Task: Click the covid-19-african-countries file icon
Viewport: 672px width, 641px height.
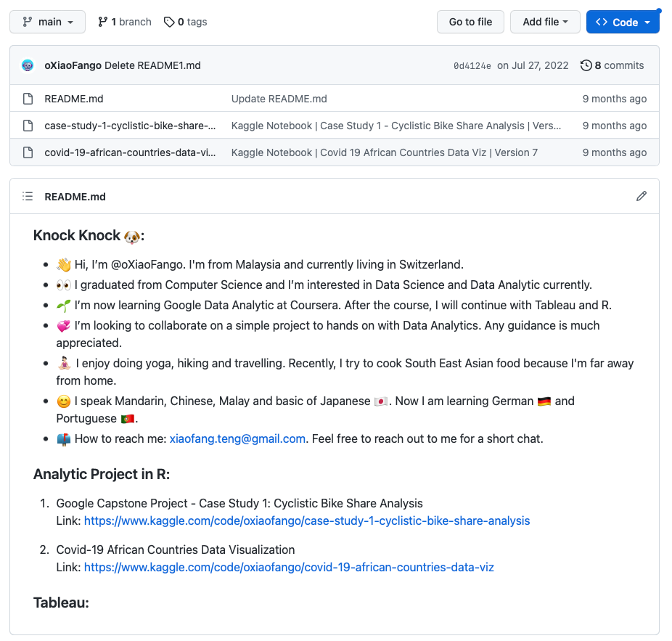Action: (x=28, y=152)
